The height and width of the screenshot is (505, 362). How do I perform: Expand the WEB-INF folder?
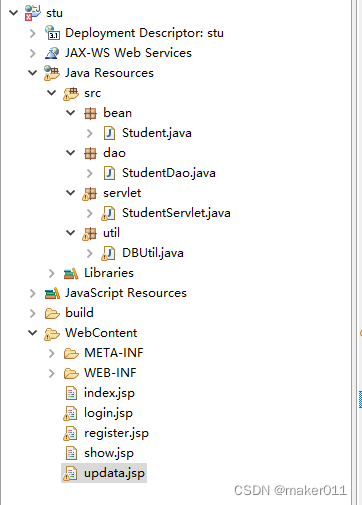point(52,373)
